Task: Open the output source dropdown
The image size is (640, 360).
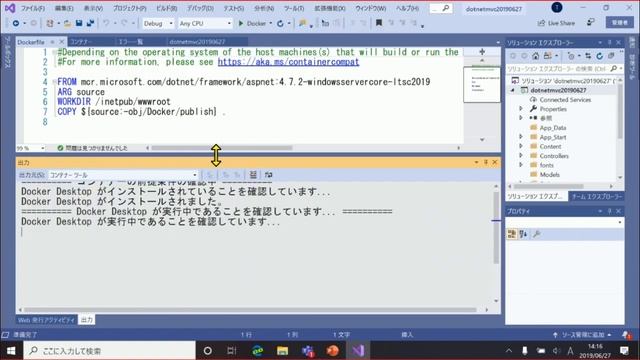Action: click(123, 175)
